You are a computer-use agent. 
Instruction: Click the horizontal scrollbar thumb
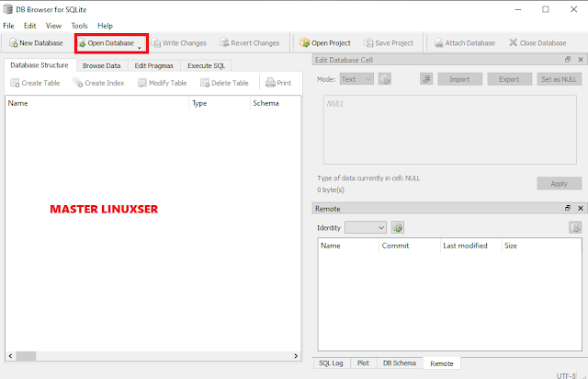tap(26, 356)
